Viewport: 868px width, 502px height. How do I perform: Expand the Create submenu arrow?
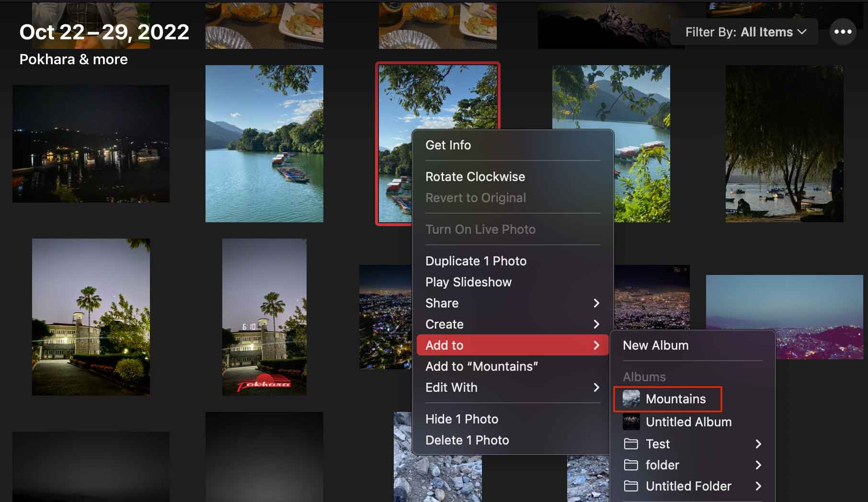pos(596,324)
